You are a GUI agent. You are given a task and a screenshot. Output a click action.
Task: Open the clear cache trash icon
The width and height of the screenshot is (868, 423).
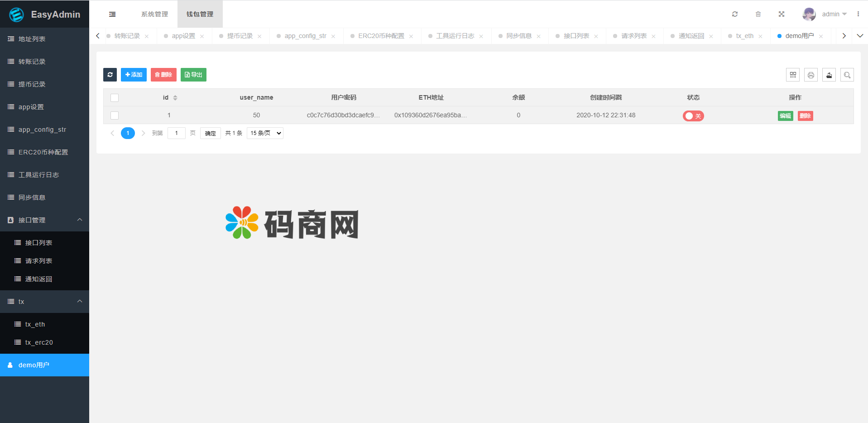click(x=758, y=14)
